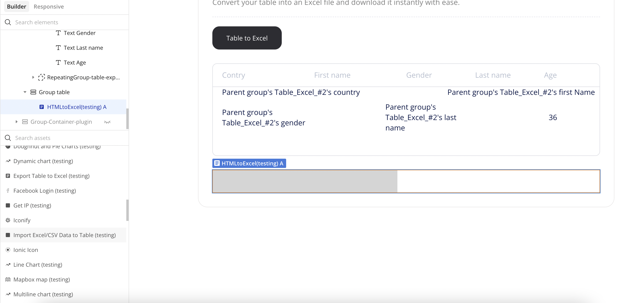Screen dimensions: 644x303
Task: Collapse the Group table tree node
Action: [25, 92]
